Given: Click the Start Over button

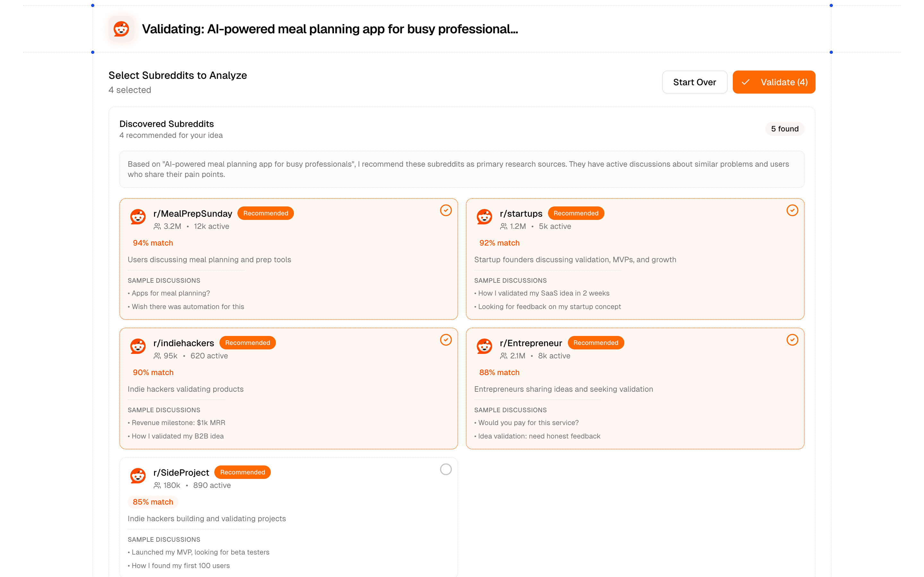Looking at the screenshot, I should [x=695, y=82].
